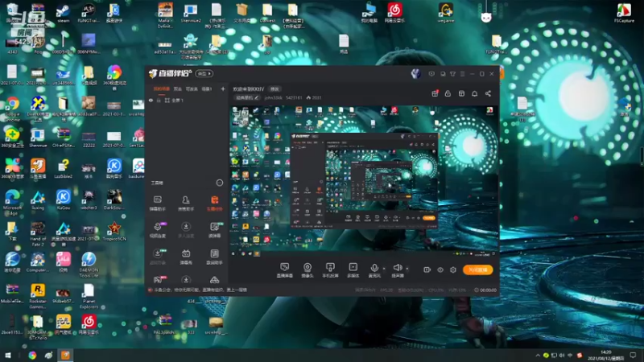This screenshot has width=644, height=362.
Task: Click the toolbox tool with the purple-badged microphone icon
Action: (158, 230)
